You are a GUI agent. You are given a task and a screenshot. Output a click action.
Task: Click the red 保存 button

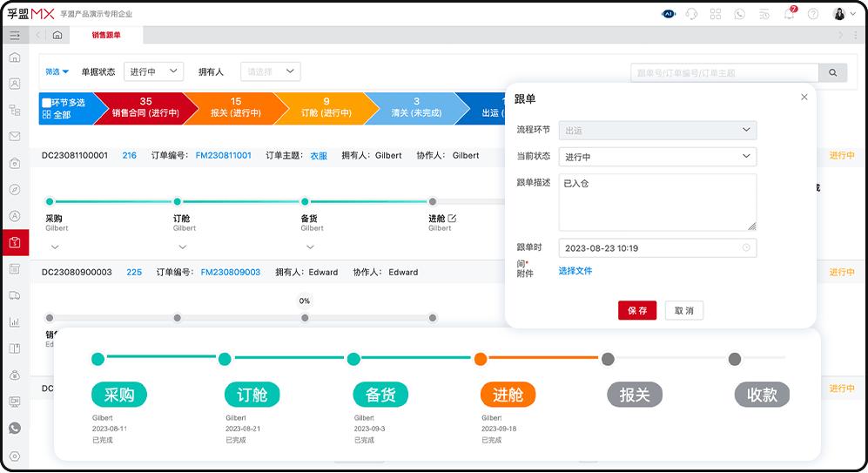click(637, 311)
